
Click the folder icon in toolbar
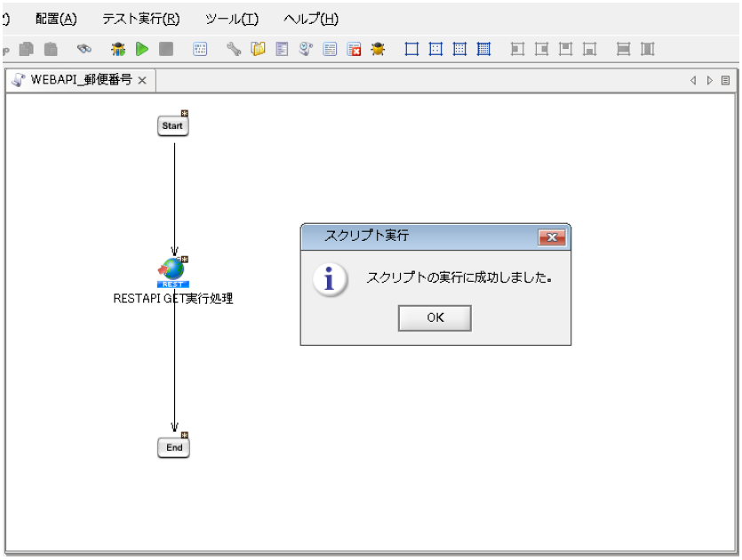[258, 50]
